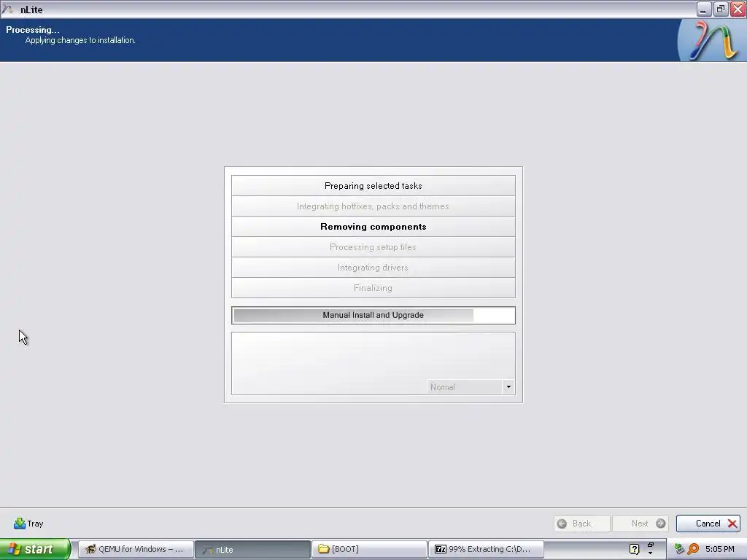Click the red X icon on Cancel

(732, 524)
